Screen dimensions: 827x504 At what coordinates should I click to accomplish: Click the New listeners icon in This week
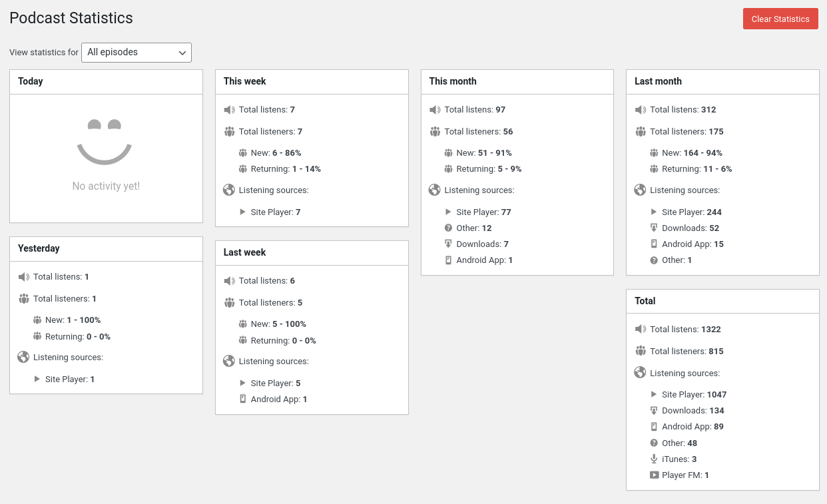243,153
